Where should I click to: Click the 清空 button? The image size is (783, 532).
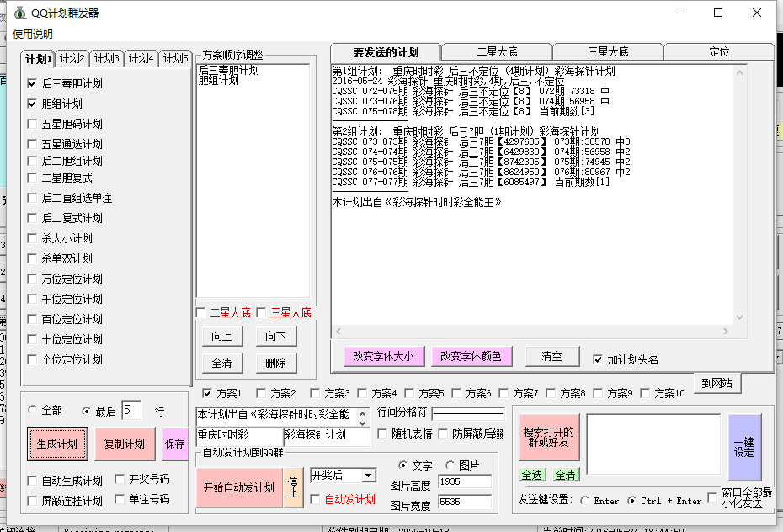551,356
